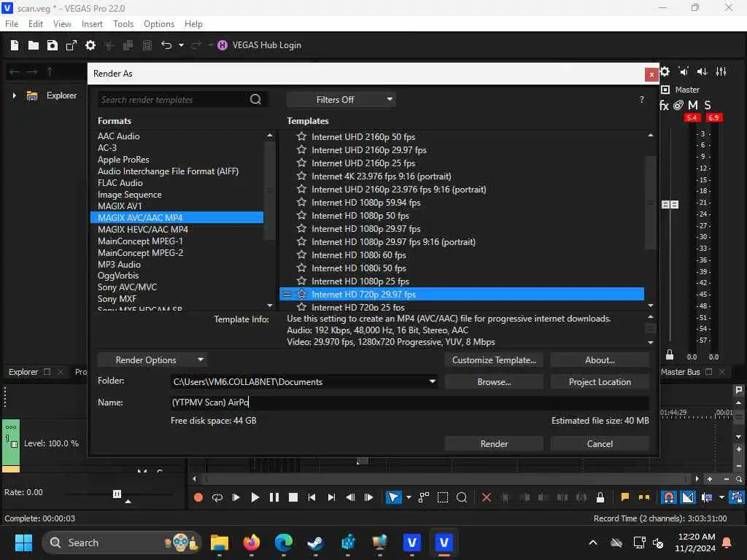747x560 pixels.
Task: Open the Filters Off dropdown
Action: click(341, 99)
